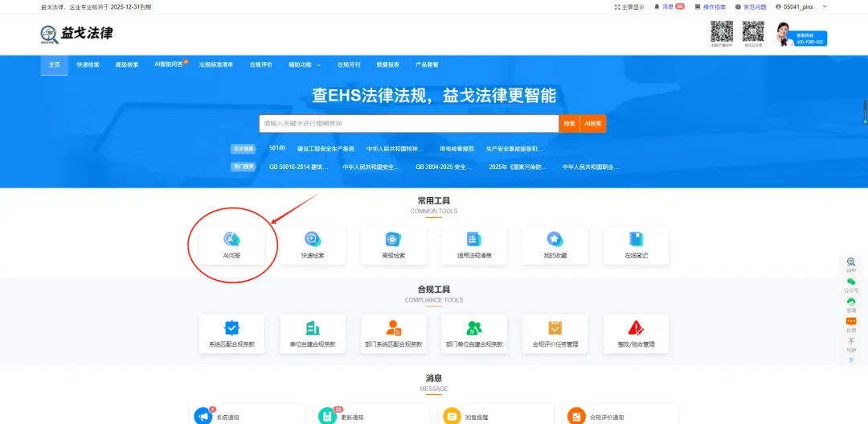This screenshot has height=424, width=868.
Task: Open 高级检索 in navigation bar
Action: [x=127, y=64]
